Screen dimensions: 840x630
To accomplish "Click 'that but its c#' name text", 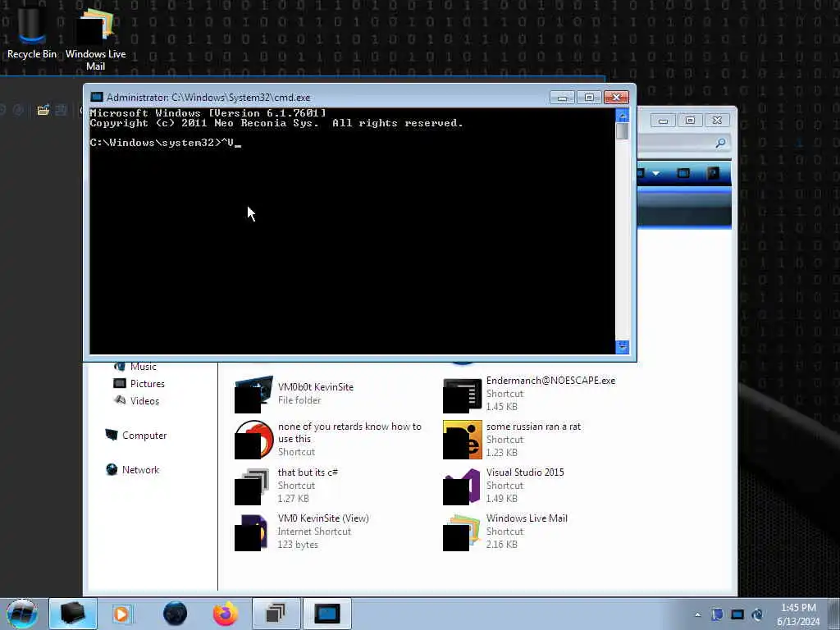I will tap(308, 472).
